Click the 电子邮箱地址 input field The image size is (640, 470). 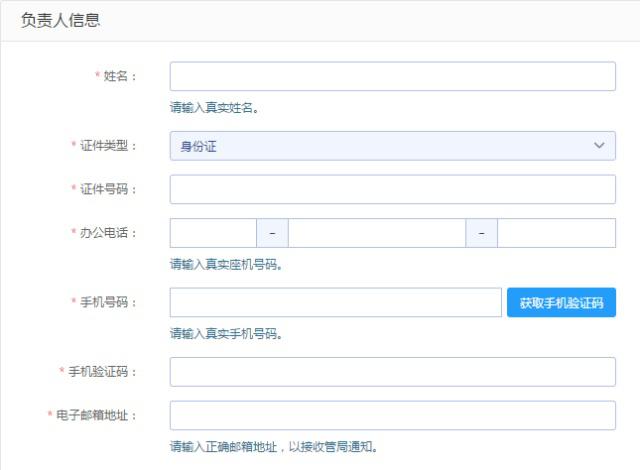393,415
